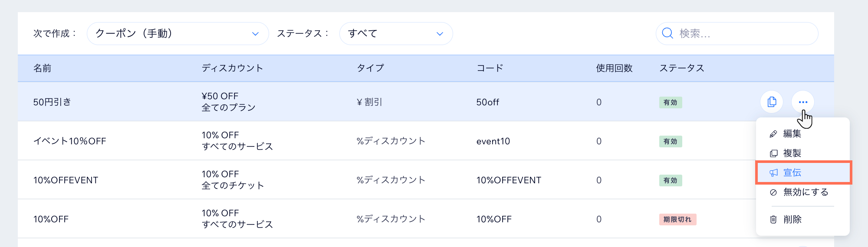Open the 10%OFFEVENT coupon name
Screen dimensions: 868x247
[66, 180]
